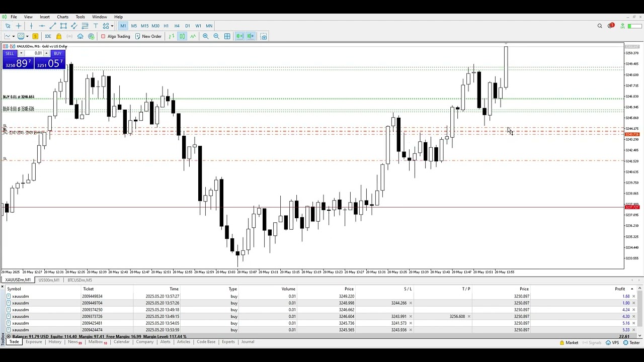Sort positions by Profit column

620,289
